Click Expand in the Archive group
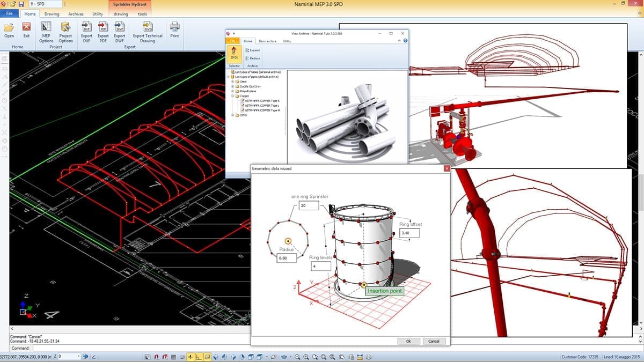This screenshot has height=362, width=644. [x=252, y=50]
